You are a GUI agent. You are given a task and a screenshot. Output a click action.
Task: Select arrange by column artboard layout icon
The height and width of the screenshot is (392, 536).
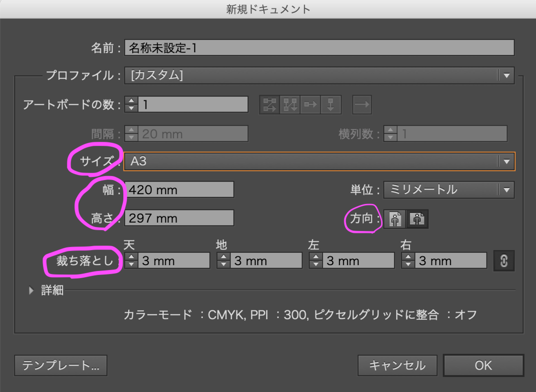click(331, 105)
